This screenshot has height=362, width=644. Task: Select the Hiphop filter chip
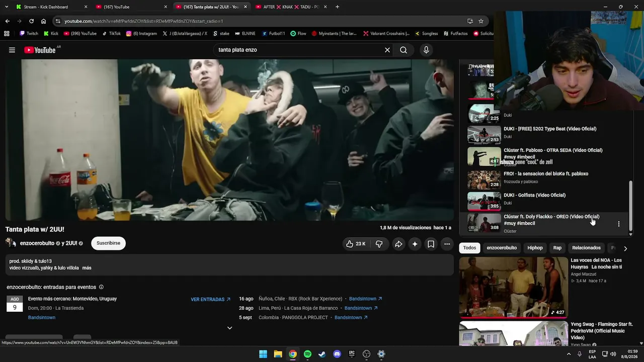coord(535,248)
